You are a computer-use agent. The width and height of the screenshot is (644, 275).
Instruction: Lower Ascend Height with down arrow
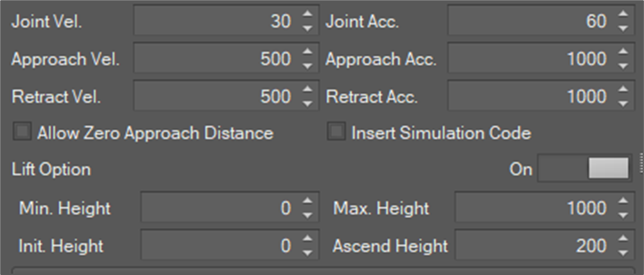[622, 251]
